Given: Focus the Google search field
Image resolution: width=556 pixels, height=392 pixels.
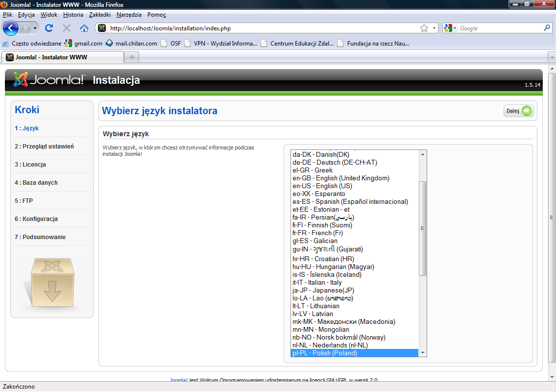Looking at the screenshot, I should point(500,28).
